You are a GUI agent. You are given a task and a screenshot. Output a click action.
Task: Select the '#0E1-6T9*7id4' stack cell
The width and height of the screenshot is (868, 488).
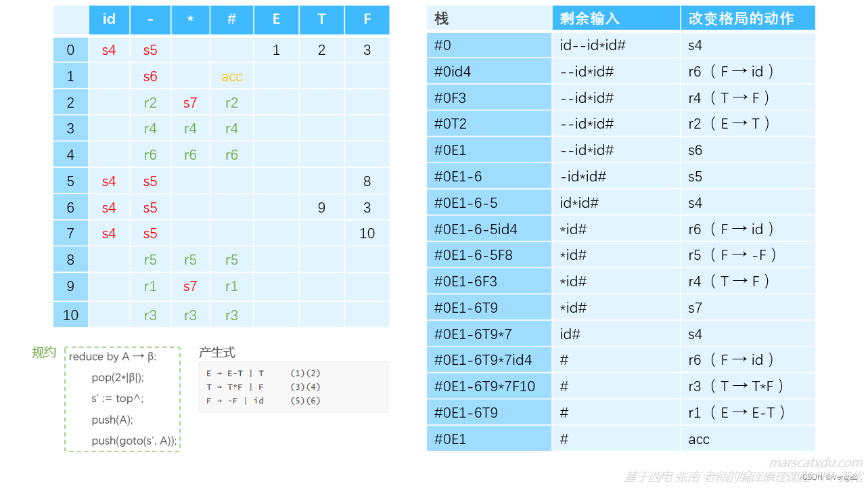489,360
